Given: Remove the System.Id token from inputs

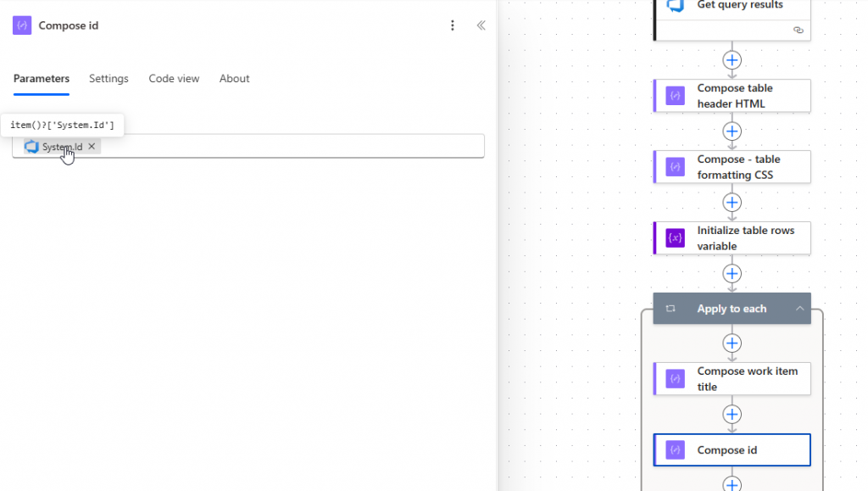Looking at the screenshot, I should (92, 147).
